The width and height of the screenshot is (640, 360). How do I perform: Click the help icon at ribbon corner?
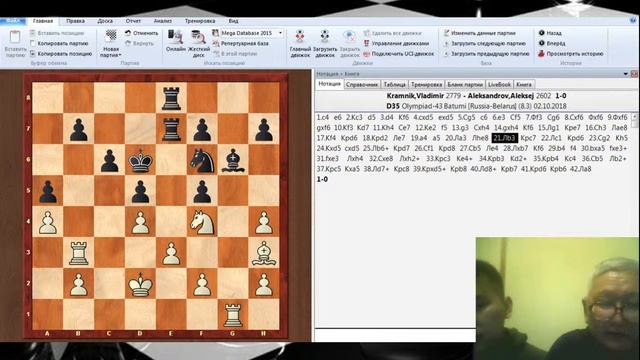[633, 20]
